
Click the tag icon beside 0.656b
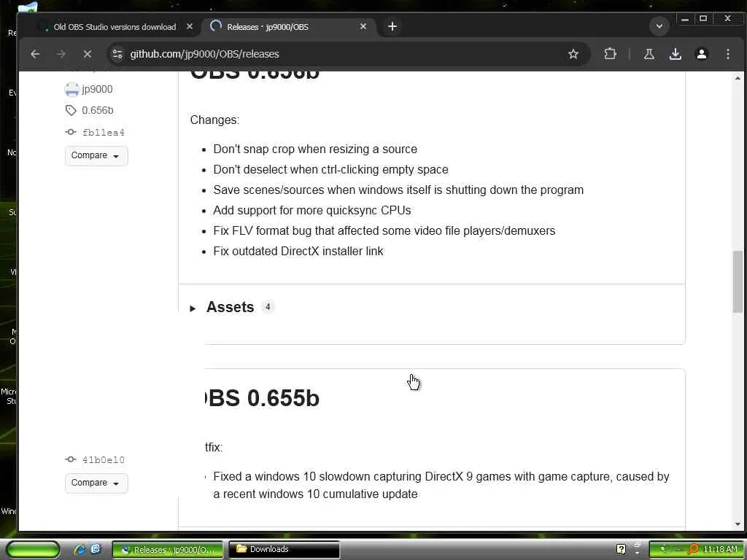(x=71, y=111)
